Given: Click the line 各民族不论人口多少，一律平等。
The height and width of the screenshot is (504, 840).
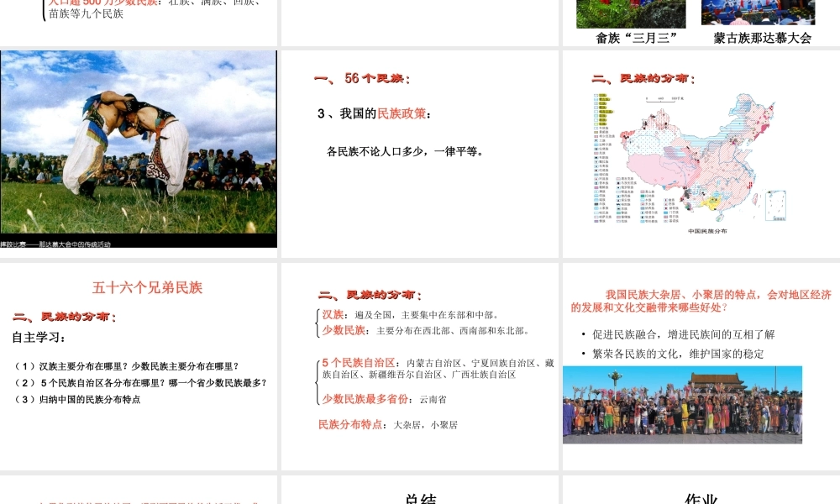Looking at the screenshot, I should 406,151.
